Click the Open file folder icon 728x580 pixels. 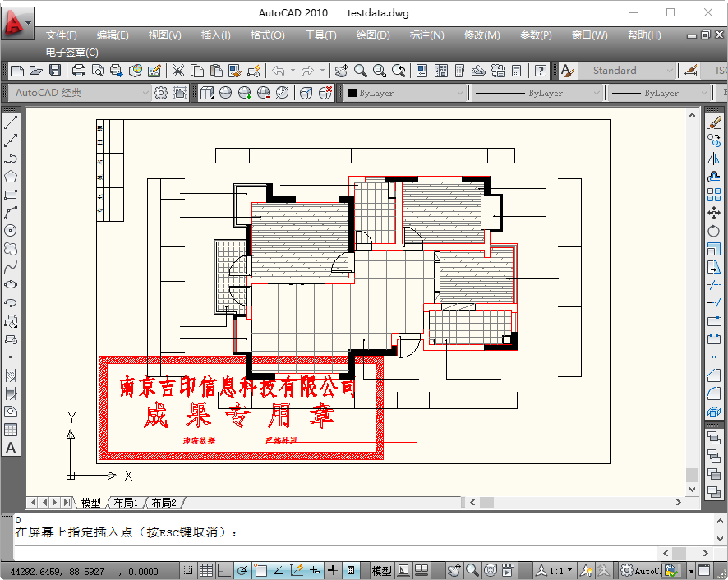pyautogui.click(x=36, y=71)
